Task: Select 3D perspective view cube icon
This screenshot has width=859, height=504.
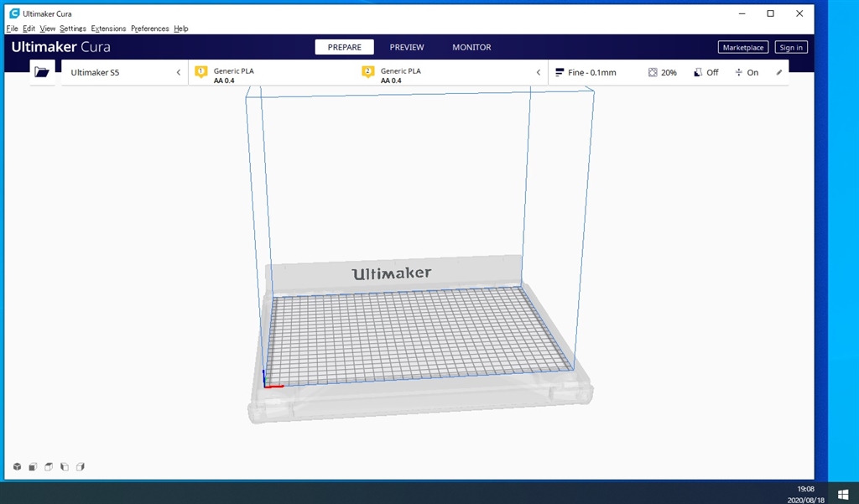Action: coord(18,467)
